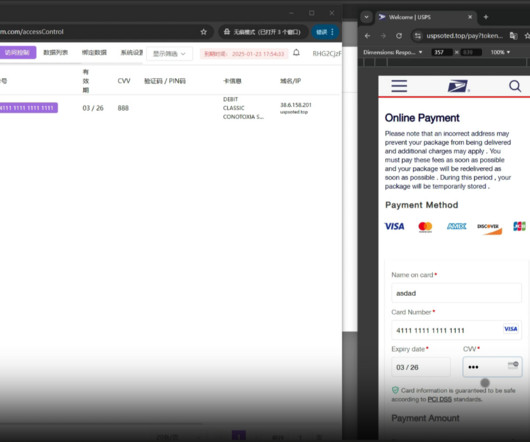Open the 100% zoom dropdown in device toolbar
Viewport: 530px width, 442px height.
coord(500,52)
